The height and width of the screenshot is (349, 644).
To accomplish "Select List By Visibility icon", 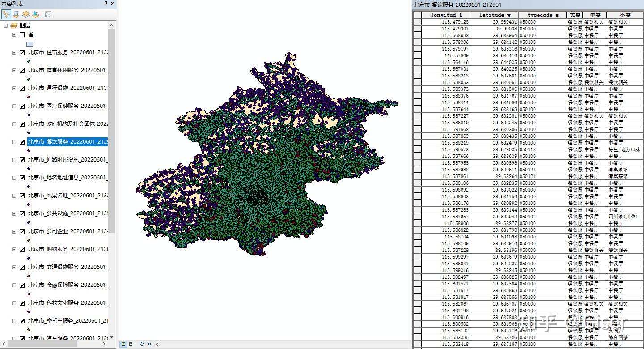I will pos(26,14).
